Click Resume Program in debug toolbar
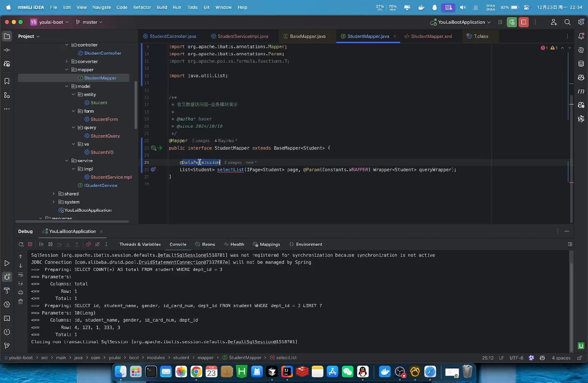The image size is (588, 383). pos(41,244)
